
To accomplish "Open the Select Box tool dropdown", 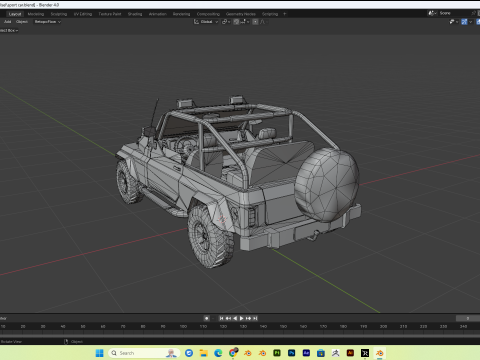I will pos(9,30).
